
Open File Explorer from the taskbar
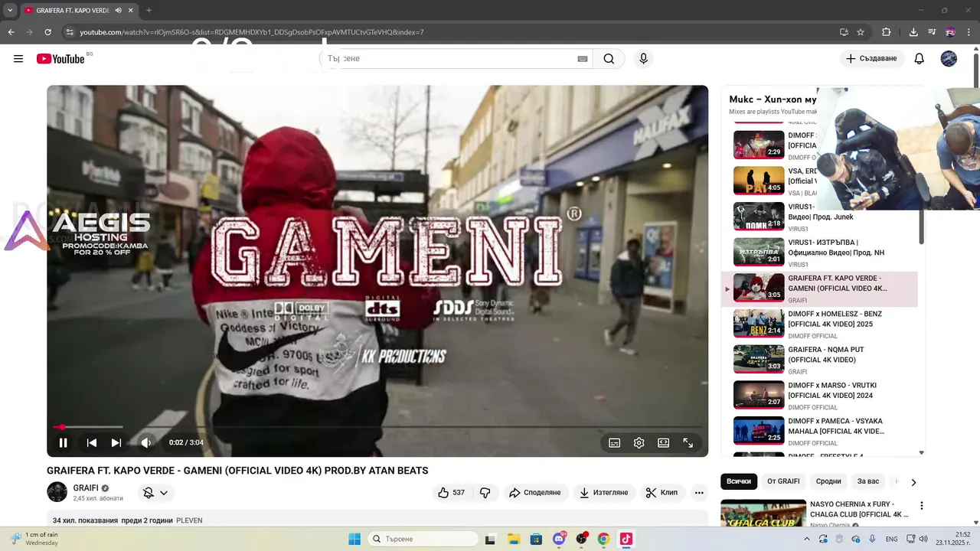(x=514, y=539)
